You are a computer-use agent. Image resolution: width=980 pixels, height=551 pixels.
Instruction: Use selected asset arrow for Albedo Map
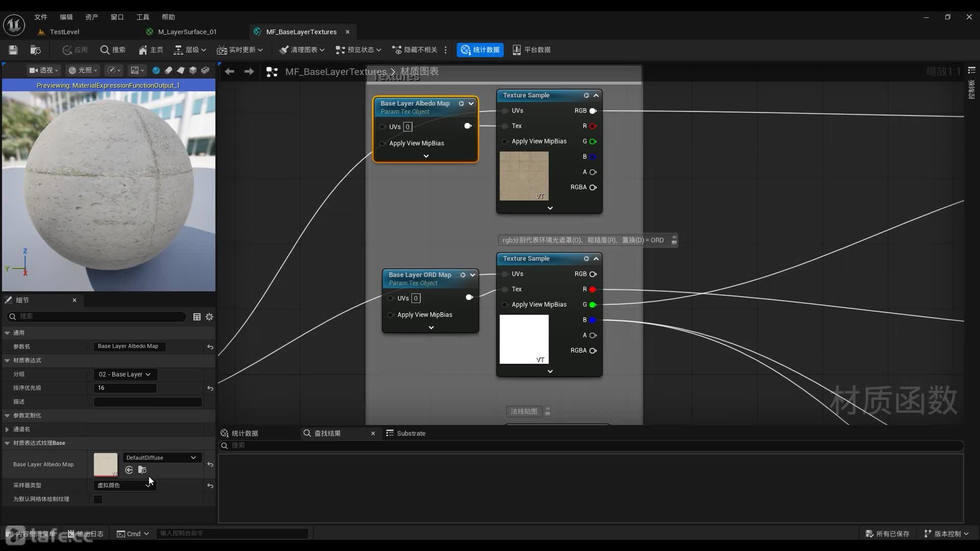point(129,470)
